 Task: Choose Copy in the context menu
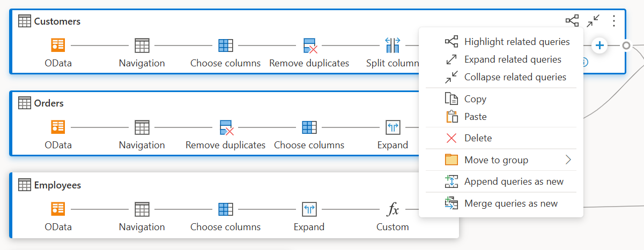point(475,99)
